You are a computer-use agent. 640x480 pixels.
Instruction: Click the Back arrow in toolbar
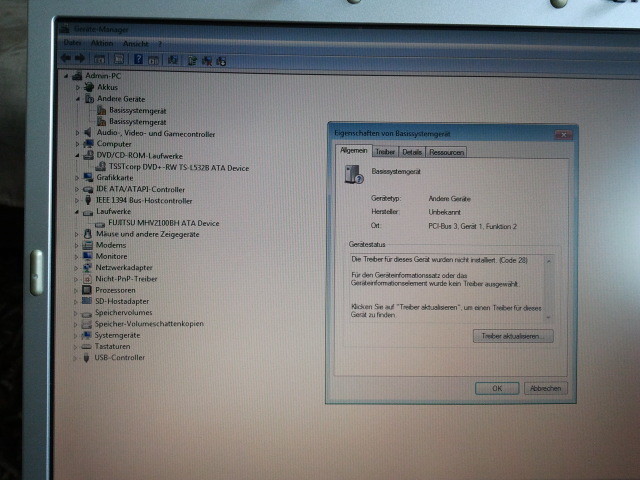pos(66,58)
